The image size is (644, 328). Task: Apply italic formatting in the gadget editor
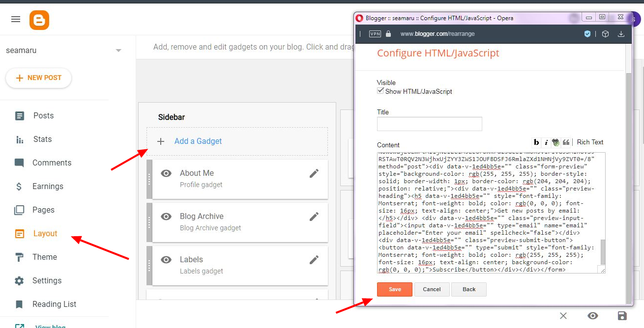tap(546, 142)
